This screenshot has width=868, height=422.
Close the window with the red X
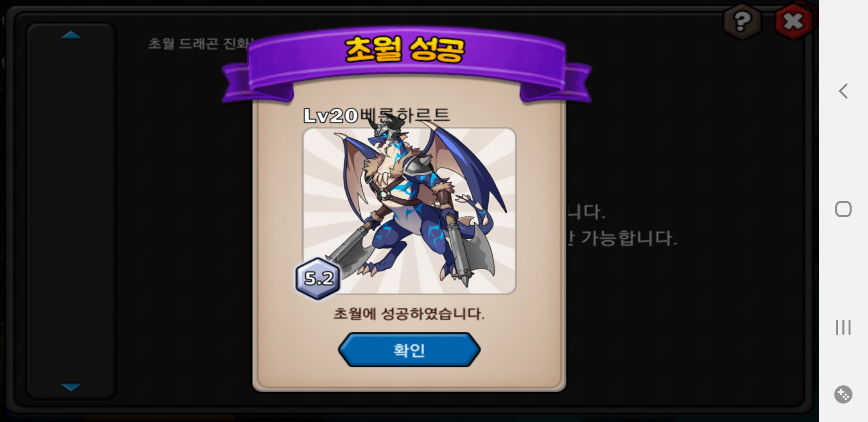(x=793, y=21)
